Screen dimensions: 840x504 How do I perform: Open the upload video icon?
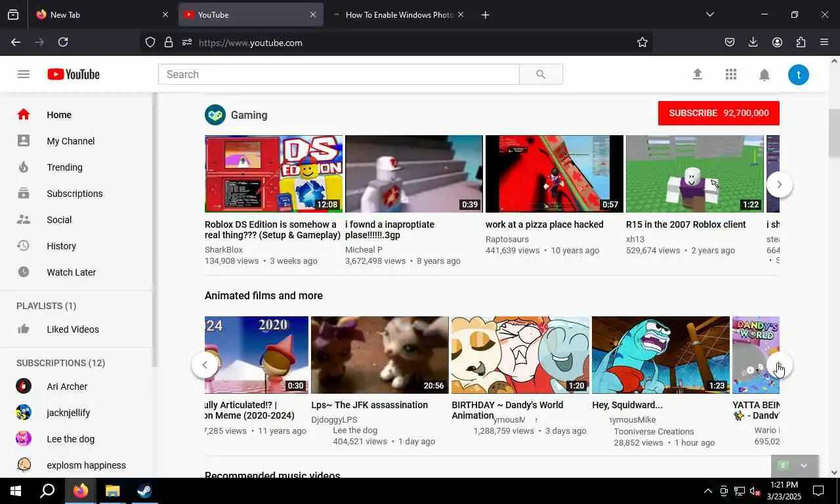pos(698,75)
